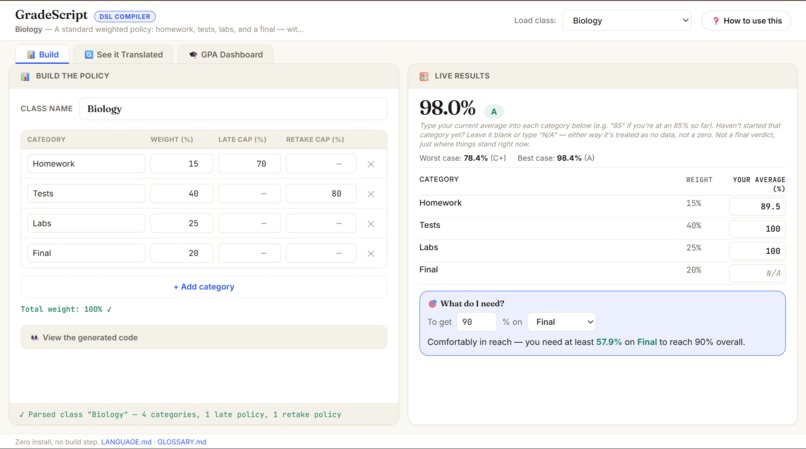806x449 pixels.
Task: Click the question mark help icon
Action: (x=716, y=21)
